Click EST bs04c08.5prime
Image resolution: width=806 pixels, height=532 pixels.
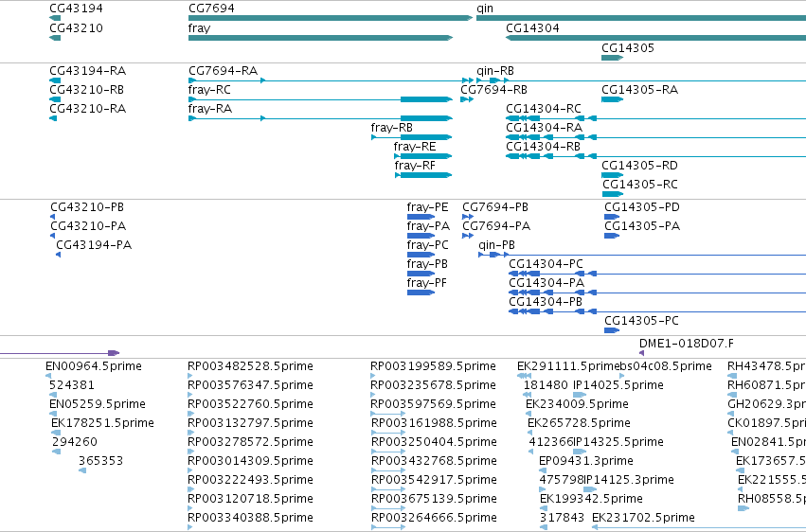[x=622, y=376]
